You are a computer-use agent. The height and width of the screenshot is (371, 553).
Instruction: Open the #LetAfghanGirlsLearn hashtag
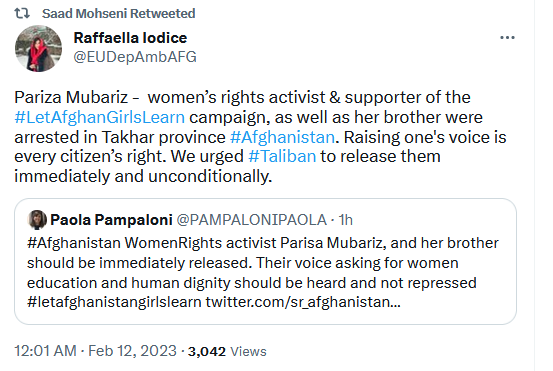pos(99,117)
